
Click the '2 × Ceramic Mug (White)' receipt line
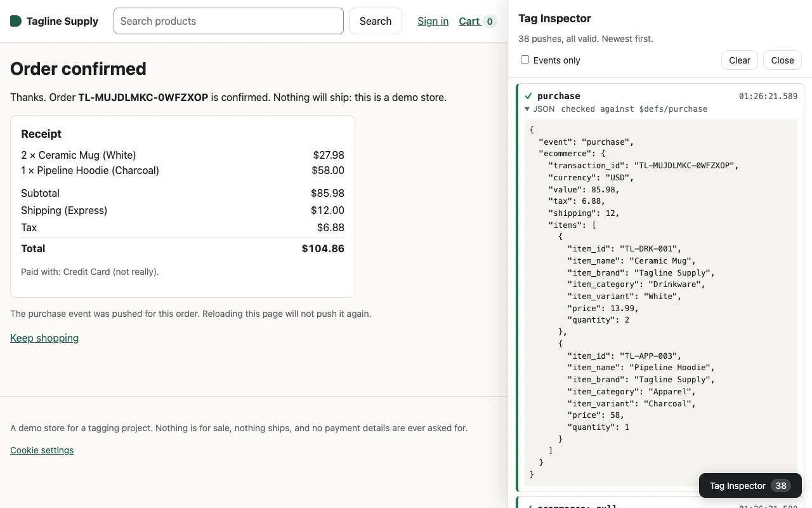click(x=79, y=155)
